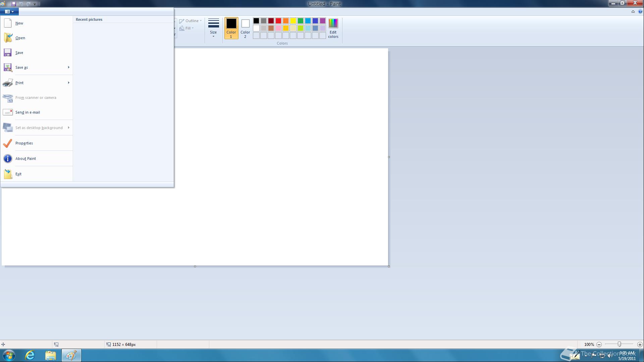Minimize the ribbon with the arrow
The height and width of the screenshot is (362, 644).
[x=633, y=11]
